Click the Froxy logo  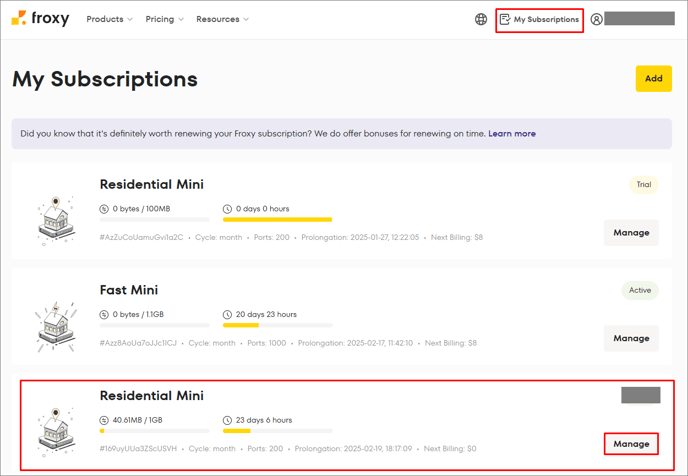click(40, 18)
